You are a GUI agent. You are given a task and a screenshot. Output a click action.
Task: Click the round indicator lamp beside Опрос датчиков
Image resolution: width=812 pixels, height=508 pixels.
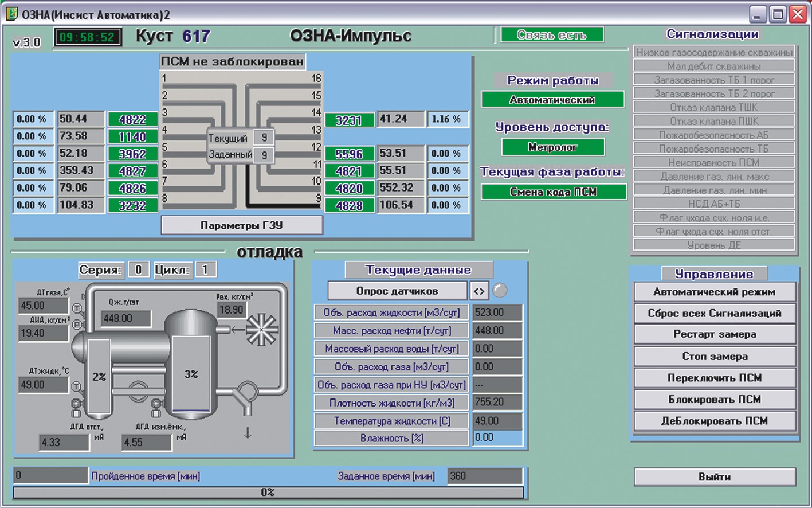500,291
